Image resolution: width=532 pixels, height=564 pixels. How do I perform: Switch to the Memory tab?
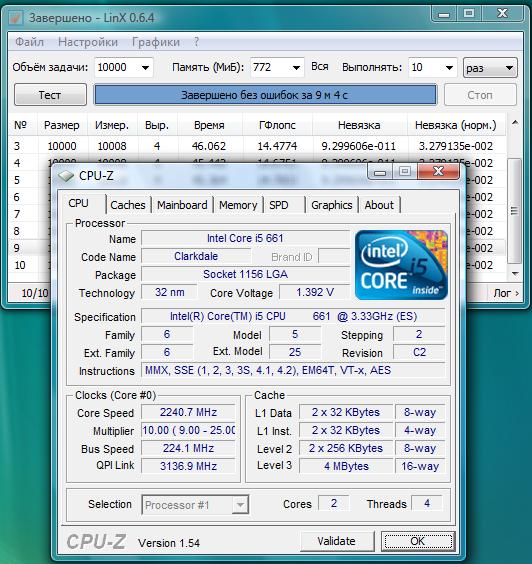point(238,205)
